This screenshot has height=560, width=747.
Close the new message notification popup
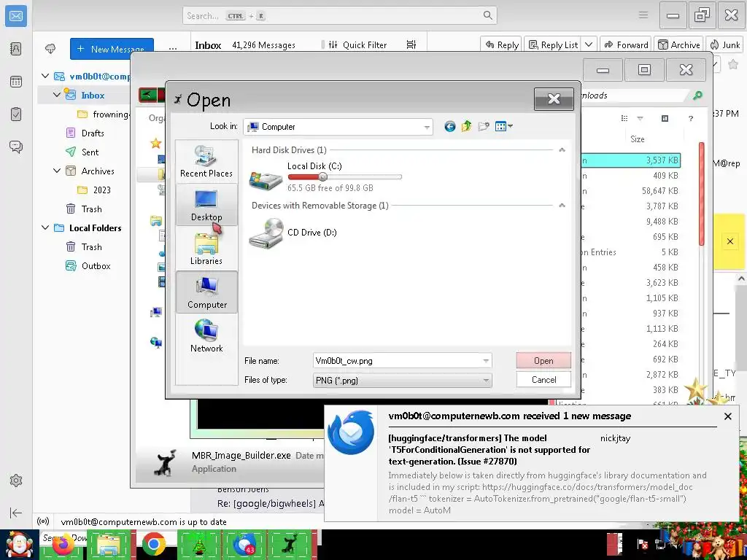(727, 416)
